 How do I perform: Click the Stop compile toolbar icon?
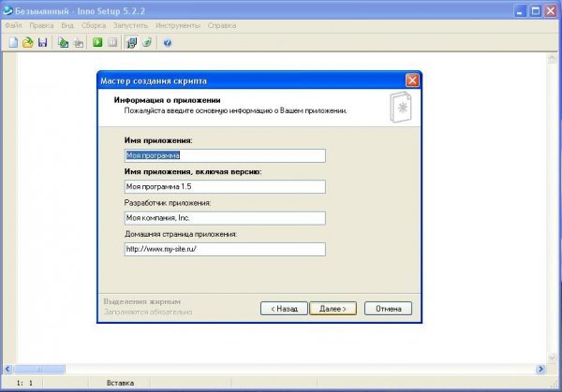click(x=78, y=43)
